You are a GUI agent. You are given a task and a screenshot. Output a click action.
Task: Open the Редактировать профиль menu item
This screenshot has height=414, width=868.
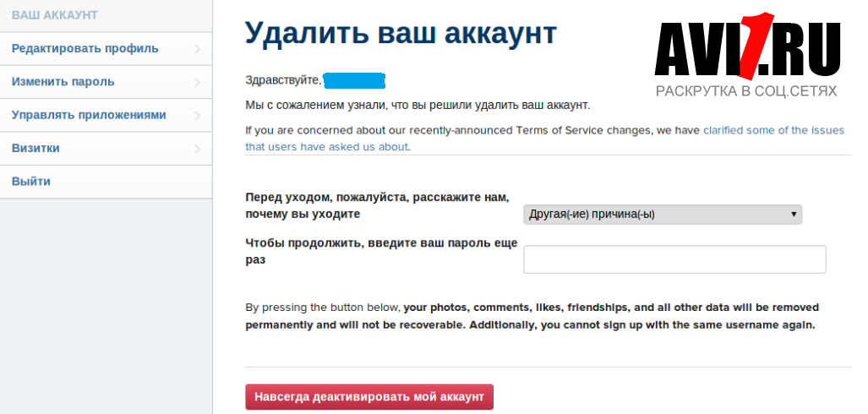106,49
